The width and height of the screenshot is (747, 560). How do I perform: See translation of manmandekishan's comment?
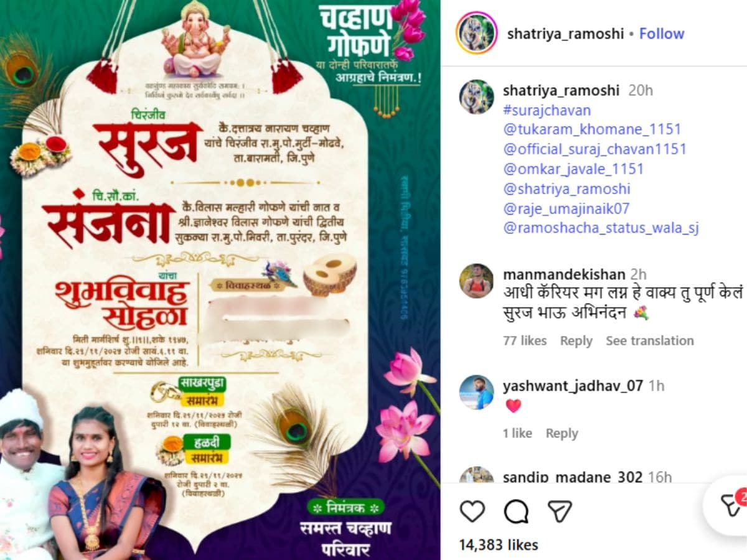[649, 341]
